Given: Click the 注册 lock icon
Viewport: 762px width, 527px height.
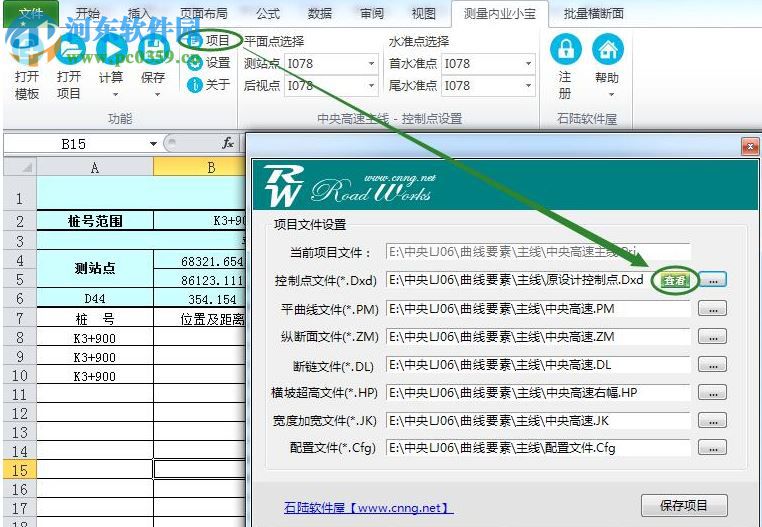Looking at the screenshot, I should tap(565, 49).
